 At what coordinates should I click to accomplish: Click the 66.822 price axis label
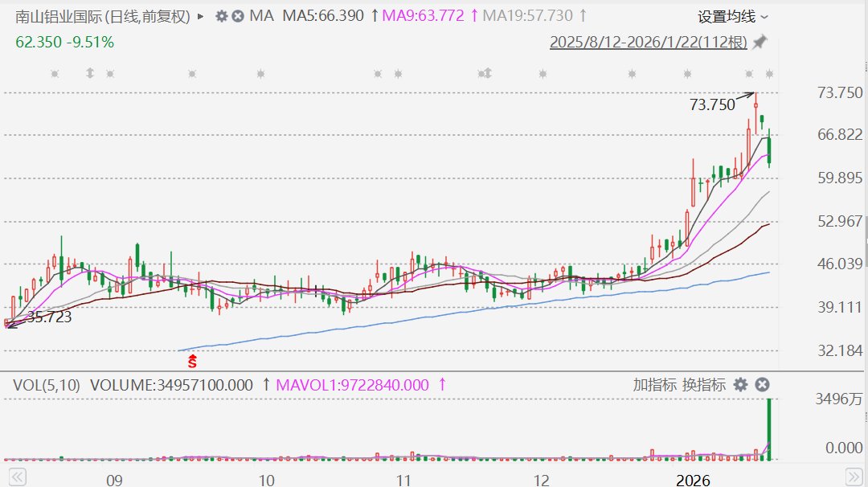pos(840,134)
